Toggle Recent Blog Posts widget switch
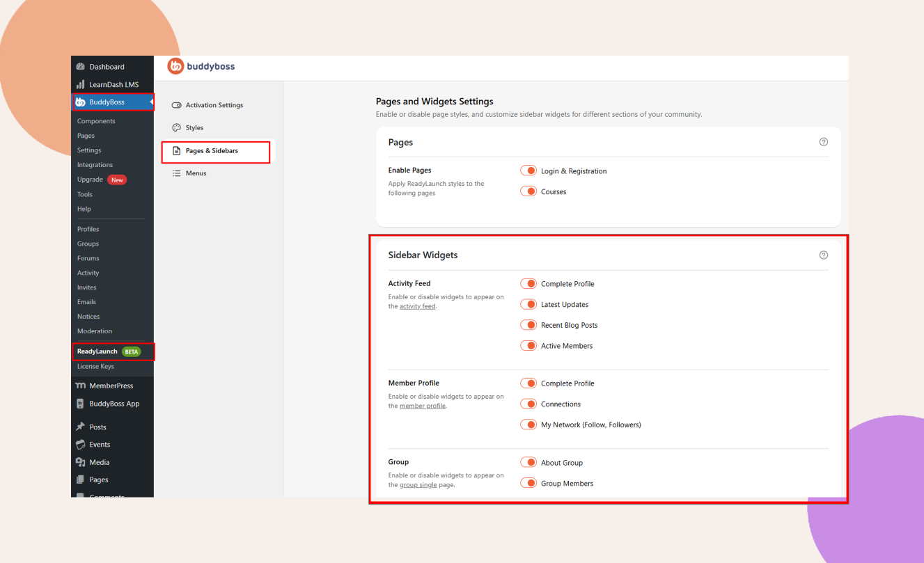The width and height of the screenshot is (924, 563). 528,325
